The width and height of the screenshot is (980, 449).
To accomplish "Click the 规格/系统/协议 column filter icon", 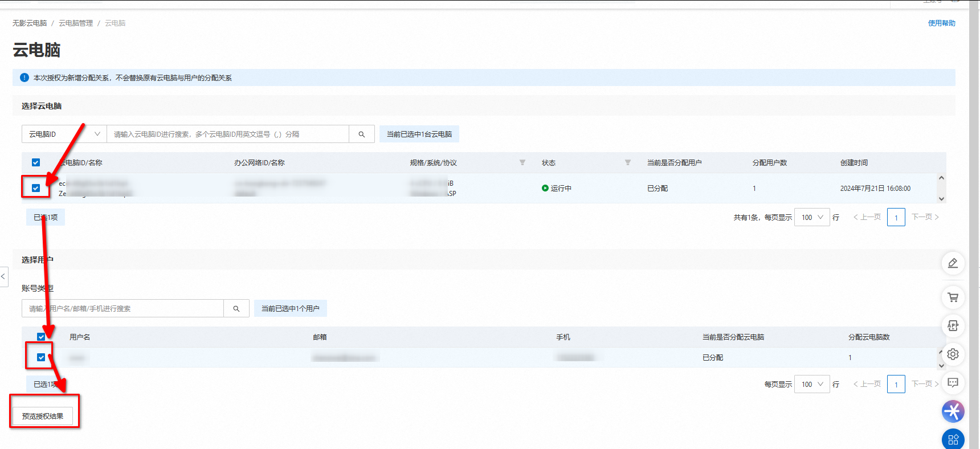I will coord(522,163).
